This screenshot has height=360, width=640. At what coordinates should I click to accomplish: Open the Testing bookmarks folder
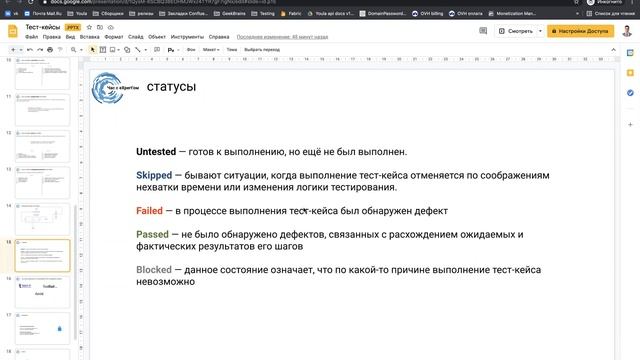click(x=263, y=13)
